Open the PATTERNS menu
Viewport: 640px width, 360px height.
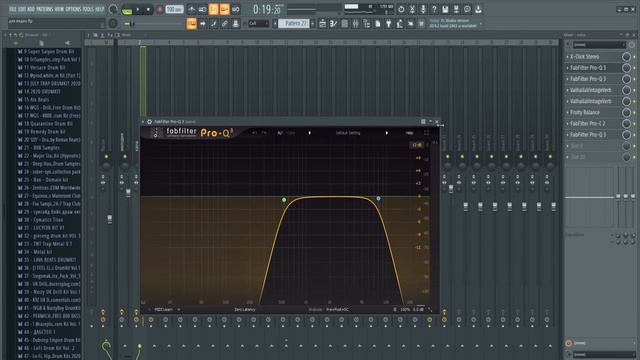[x=44, y=9]
